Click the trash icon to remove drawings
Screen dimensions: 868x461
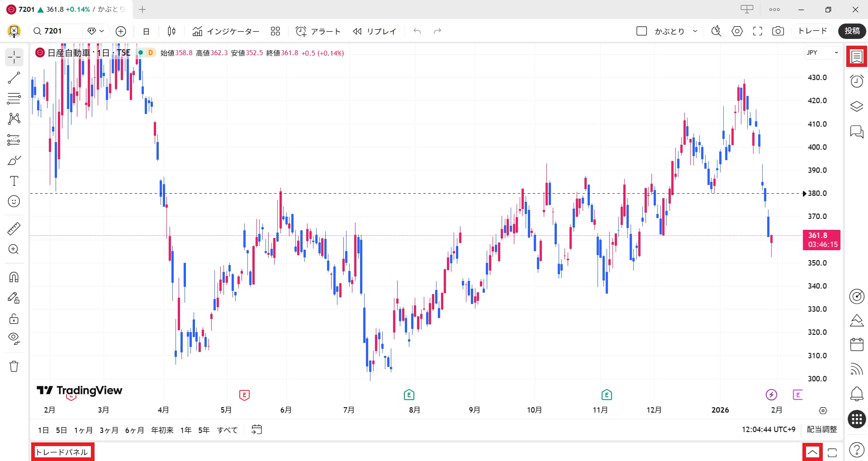pos(14,366)
